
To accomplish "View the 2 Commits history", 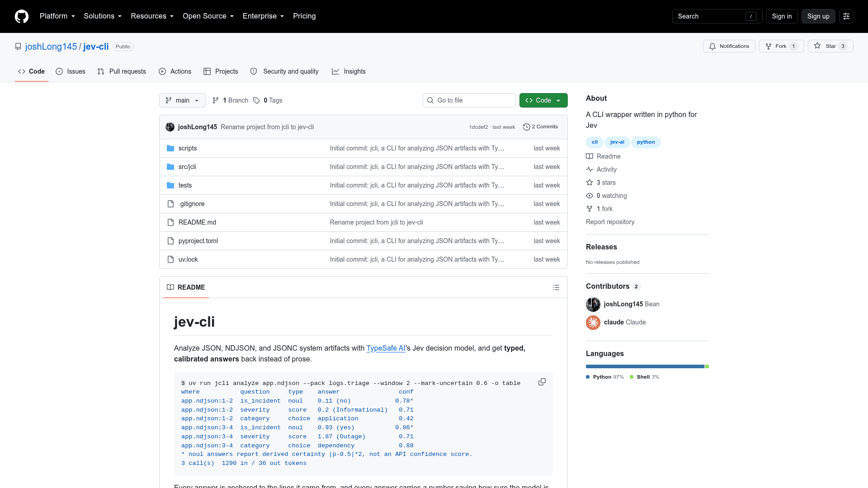I will pos(540,127).
